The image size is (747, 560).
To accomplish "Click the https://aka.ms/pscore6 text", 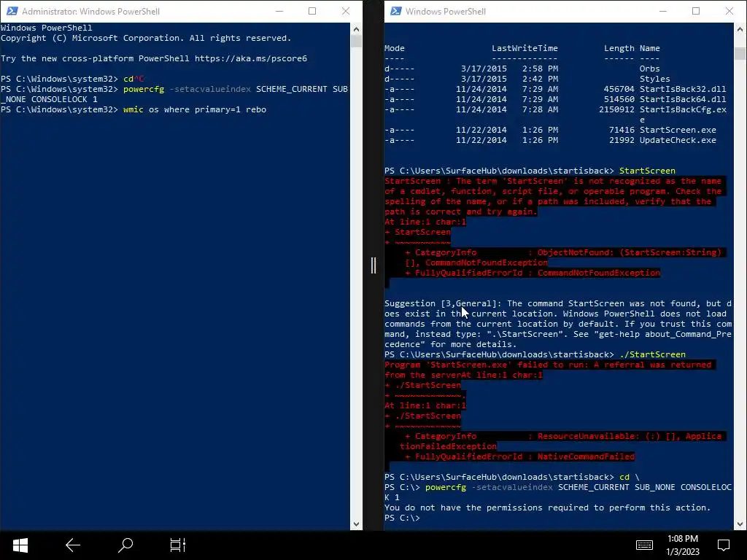I will point(251,58).
